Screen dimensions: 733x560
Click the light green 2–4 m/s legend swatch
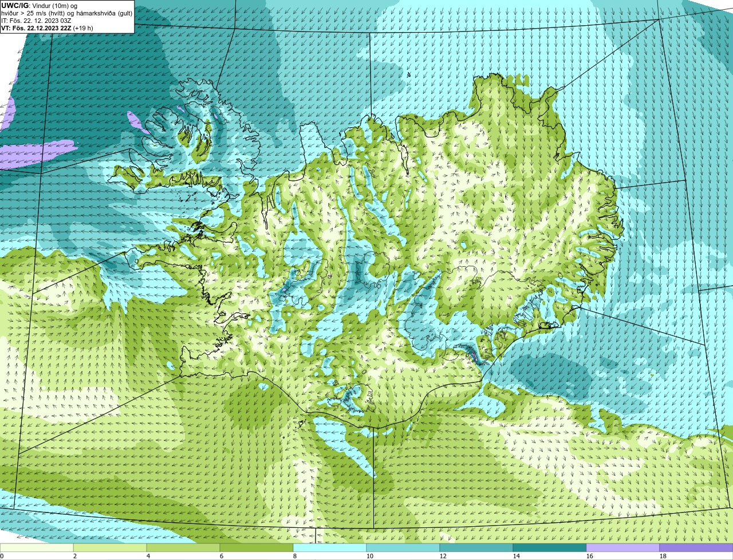click(110, 548)
